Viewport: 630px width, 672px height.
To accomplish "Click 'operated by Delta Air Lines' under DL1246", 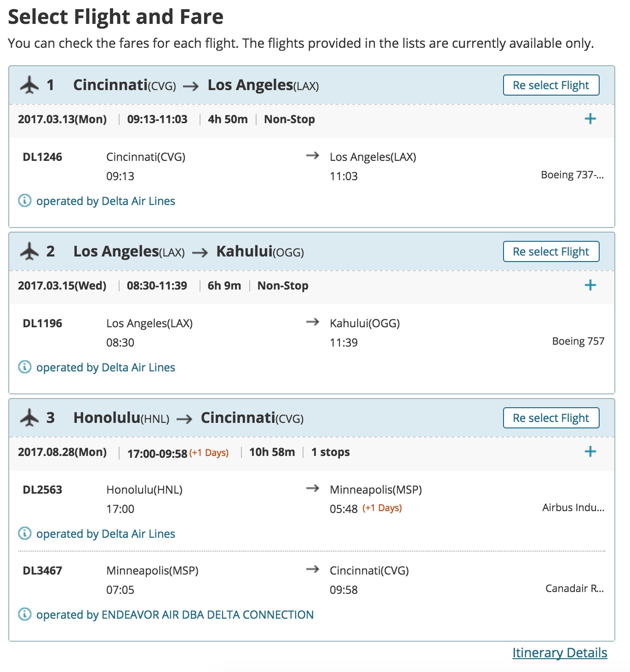I will [106, 201].
